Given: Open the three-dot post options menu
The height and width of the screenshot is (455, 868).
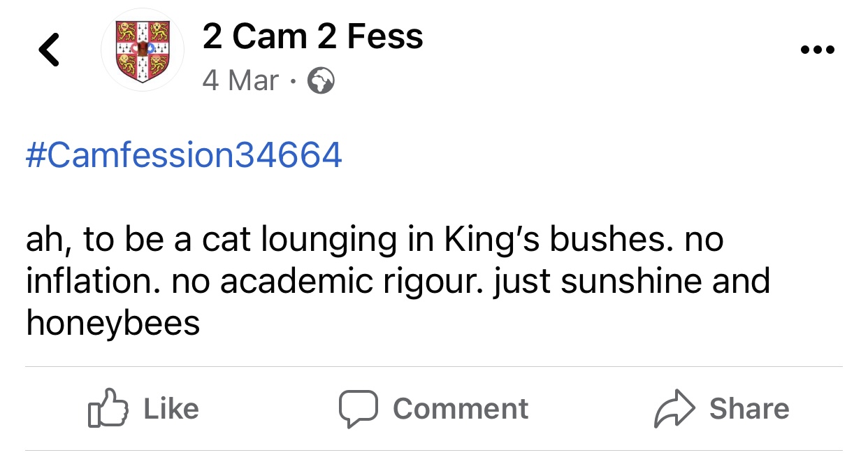Looking at the screenshot, I should (818, 50).
